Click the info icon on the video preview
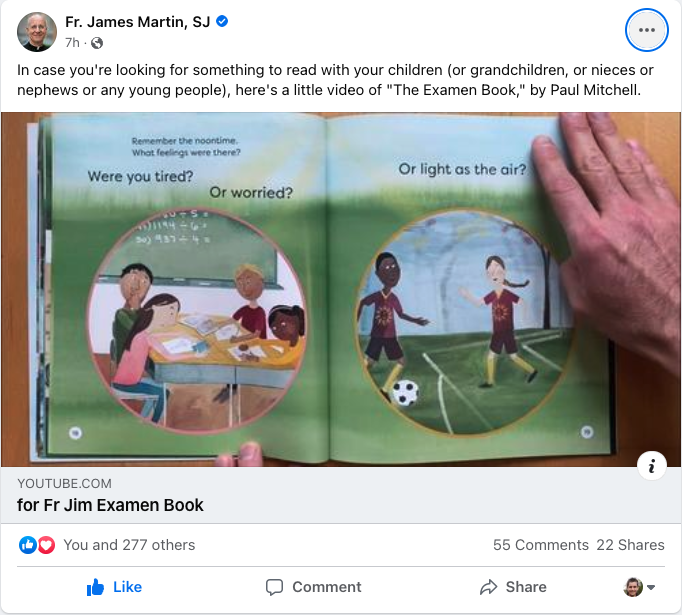The height and width of the screenshot is (615, 682). [651, 466]
